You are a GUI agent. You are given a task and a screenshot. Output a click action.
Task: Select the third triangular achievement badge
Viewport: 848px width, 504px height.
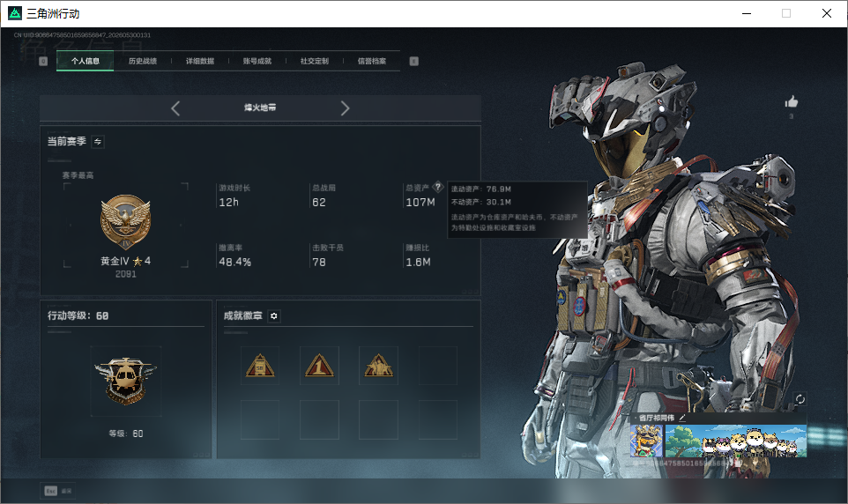point(378,366)
